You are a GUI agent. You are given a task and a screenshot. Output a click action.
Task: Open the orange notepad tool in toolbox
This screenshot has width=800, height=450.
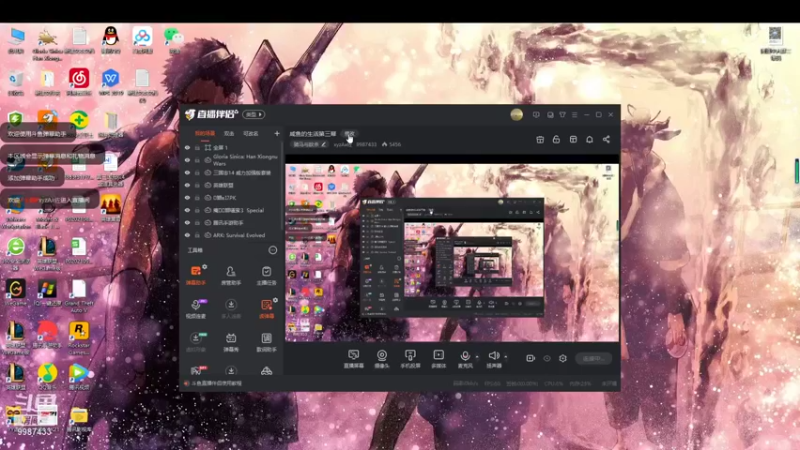(x=266, y=309)
